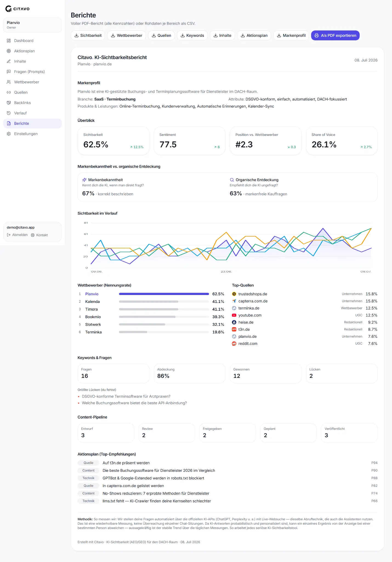The width and height of the screenshot is (392, 562).
Task: Click the Share of Voice 26.1% card
Action: (x=342, y=141)
